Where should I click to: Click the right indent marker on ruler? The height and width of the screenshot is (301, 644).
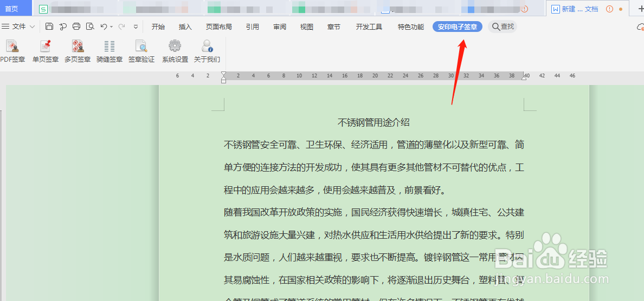[524, 77]
